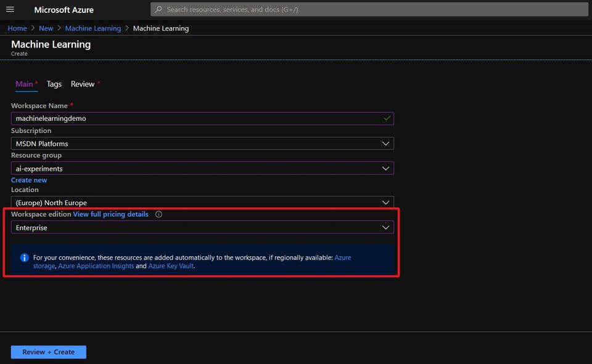Click the Workspace Name input field

click(x=202, y=118)
